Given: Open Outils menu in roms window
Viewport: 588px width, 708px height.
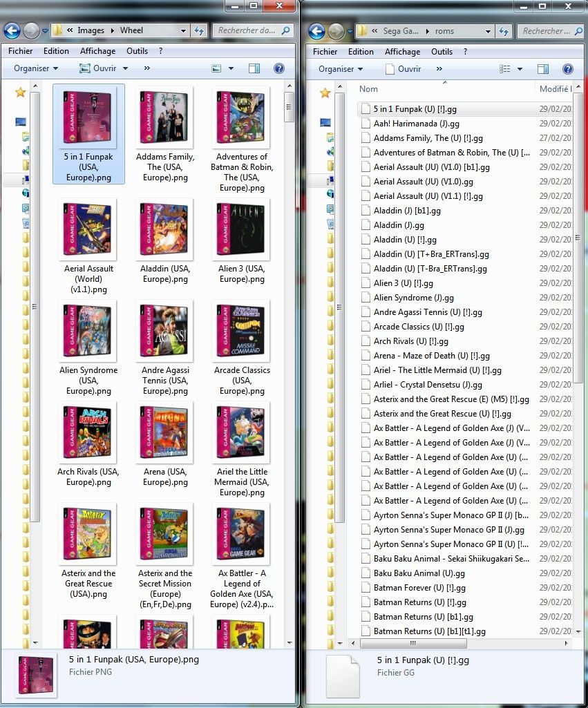Looking at the screenshot, I should click(x=442, y=52).
